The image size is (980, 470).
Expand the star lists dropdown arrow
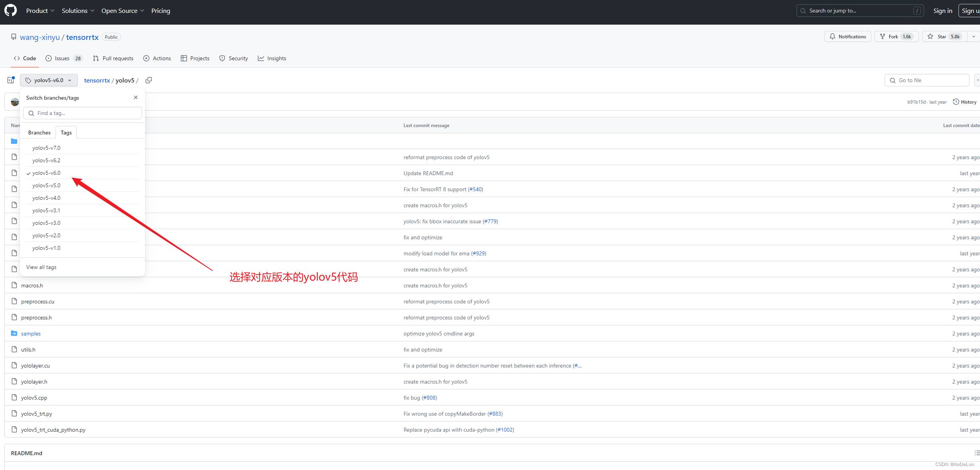tap(973, 36)
